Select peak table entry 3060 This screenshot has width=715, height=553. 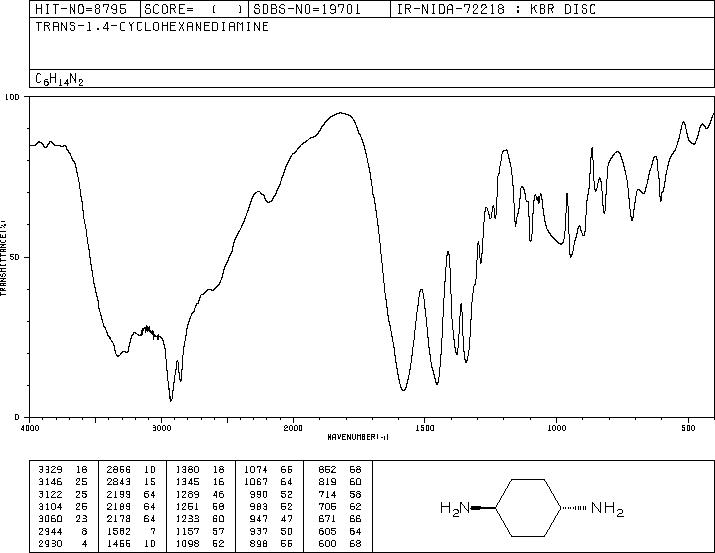point(51,519)
